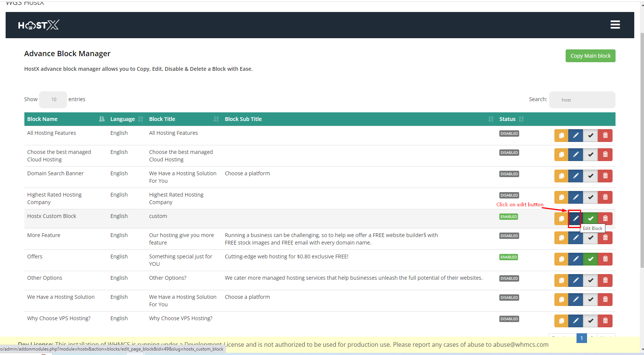Go to pagination page 1
The width and height of the screenshot is (644, 355).
pos(581,338)
